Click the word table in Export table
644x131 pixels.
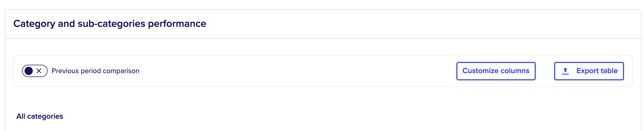[609, 71]
